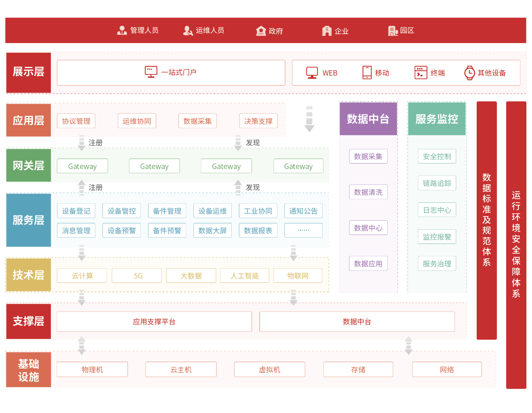This screenshot has width=532, height=413.
Task: Open the 数据中台 purple header
Action: tap(368, 119)
